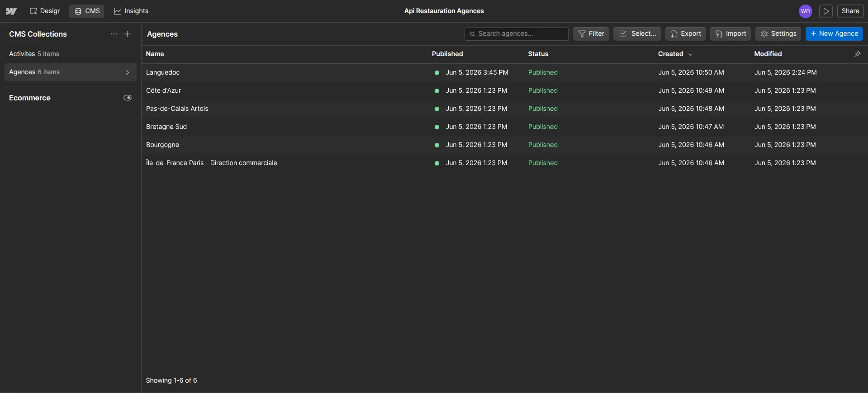
Task: Open CMS Collections more options menu
Action: [x=114, y=34]
